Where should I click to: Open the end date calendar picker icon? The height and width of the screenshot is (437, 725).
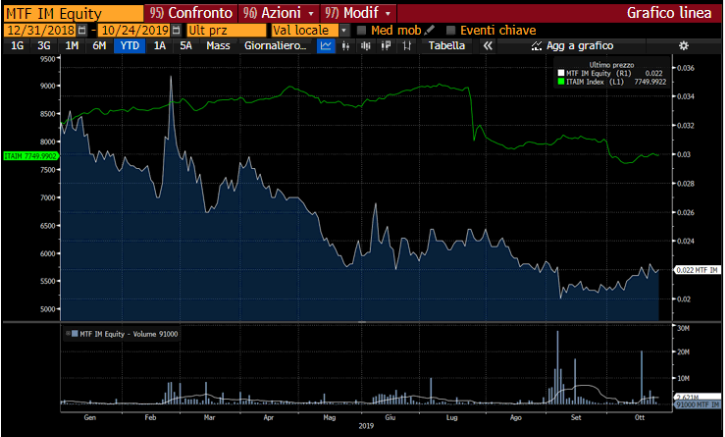(176, 31)
